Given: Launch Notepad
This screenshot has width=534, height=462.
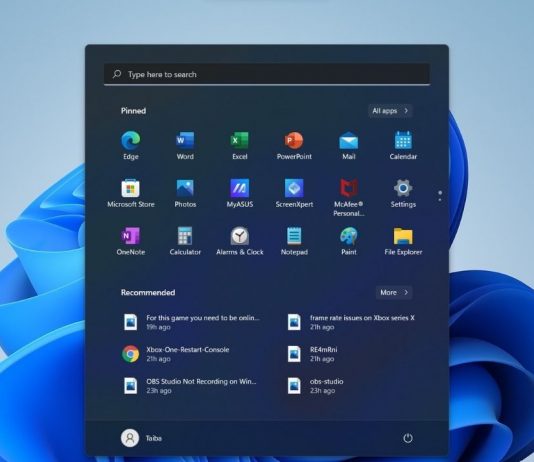Looking at the screenshot, I should point(294,241).
